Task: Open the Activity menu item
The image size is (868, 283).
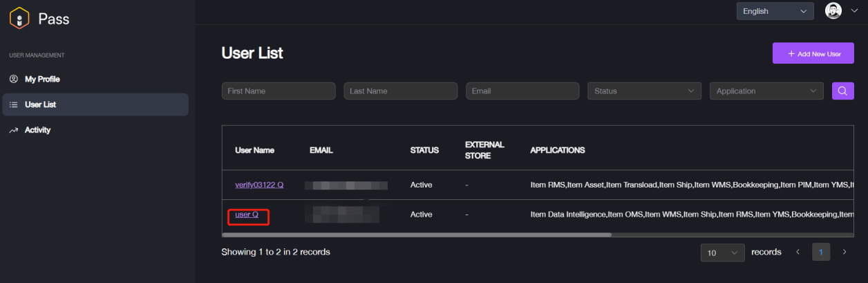Action: coord(37,130)
